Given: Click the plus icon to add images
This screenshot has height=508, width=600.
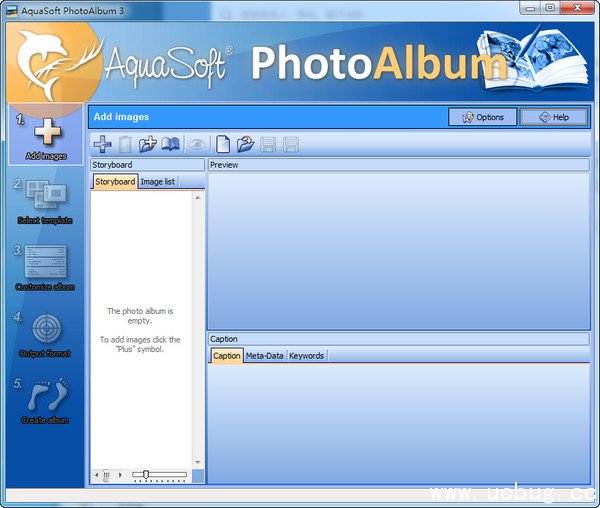Looking at the screenshot, I should pyautogui.click(x=102, y=144).
